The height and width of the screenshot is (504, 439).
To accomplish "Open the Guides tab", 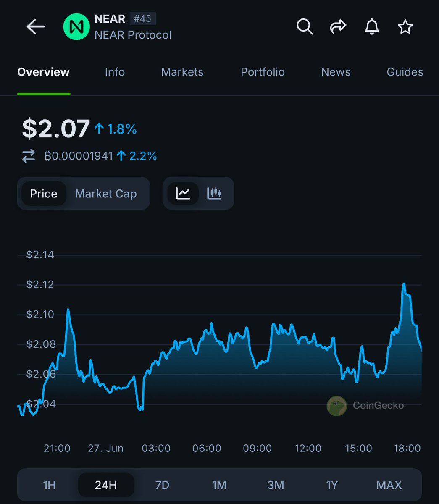I will coord(405,72).
